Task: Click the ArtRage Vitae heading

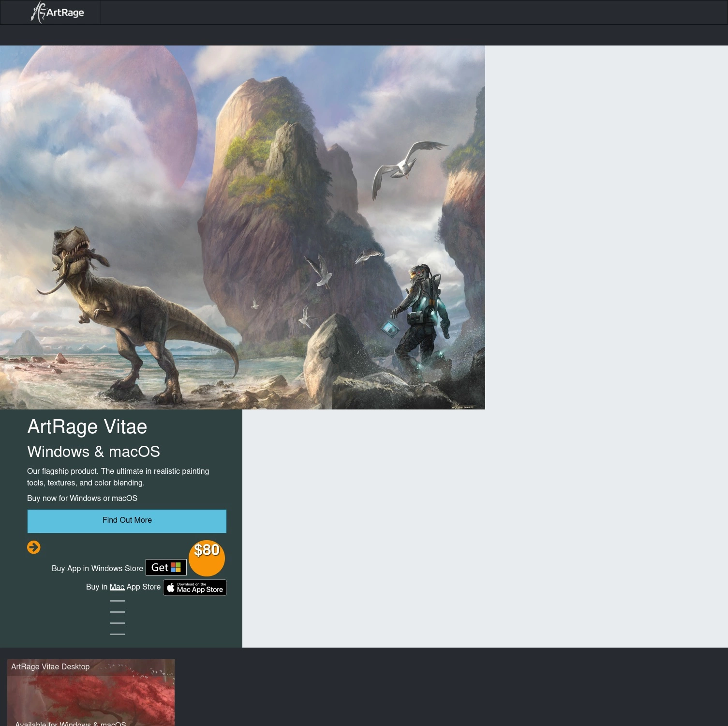Action: [87, 427]
